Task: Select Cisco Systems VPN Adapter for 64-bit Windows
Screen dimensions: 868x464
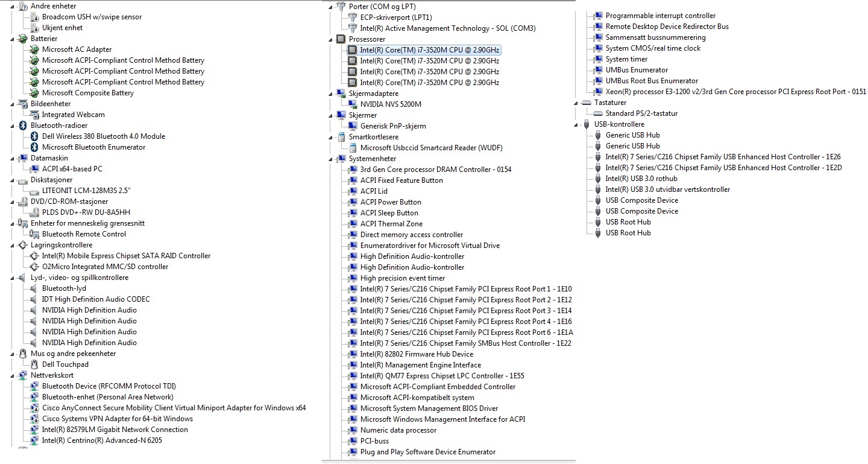Action: tap(118, 419)
